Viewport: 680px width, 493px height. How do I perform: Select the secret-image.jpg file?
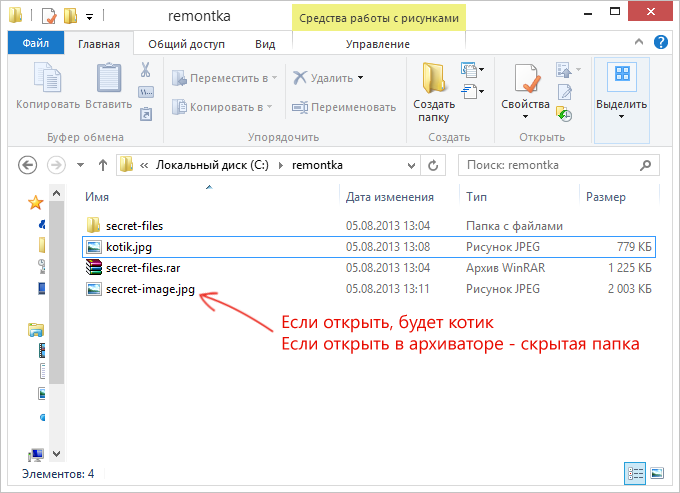point(369,289)
